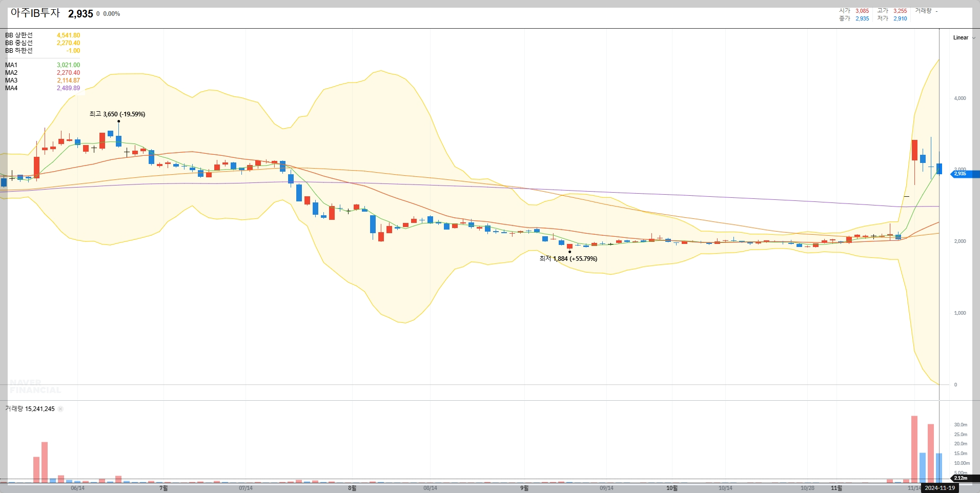Remove the 거래량 volume indicator with its X

point(60,409)
